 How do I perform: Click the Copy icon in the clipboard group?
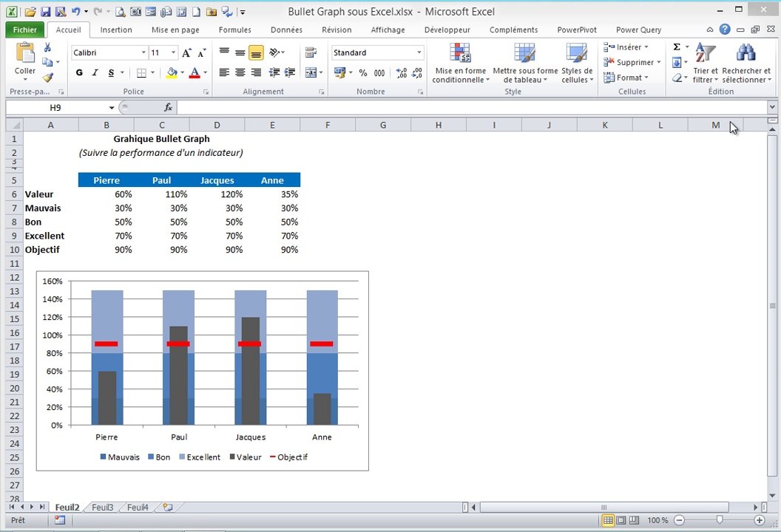pyautogui.click(x=47, y=62)
